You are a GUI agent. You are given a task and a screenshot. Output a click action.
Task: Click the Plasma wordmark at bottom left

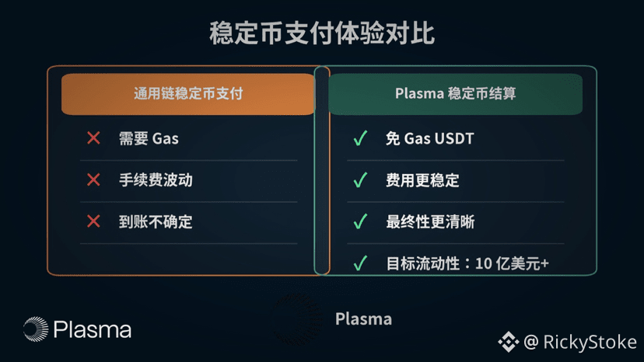[x=93, y=329]
